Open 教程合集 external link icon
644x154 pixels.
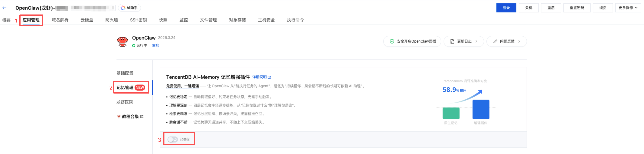(142, 116)
